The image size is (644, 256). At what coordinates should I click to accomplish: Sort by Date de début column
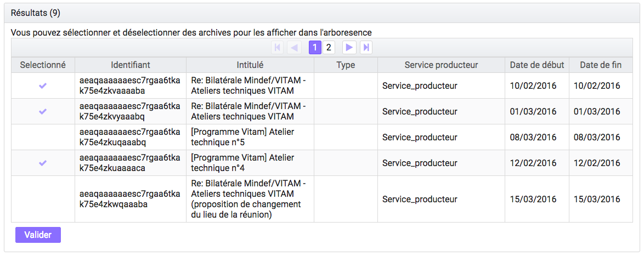[x=537, y=65]
